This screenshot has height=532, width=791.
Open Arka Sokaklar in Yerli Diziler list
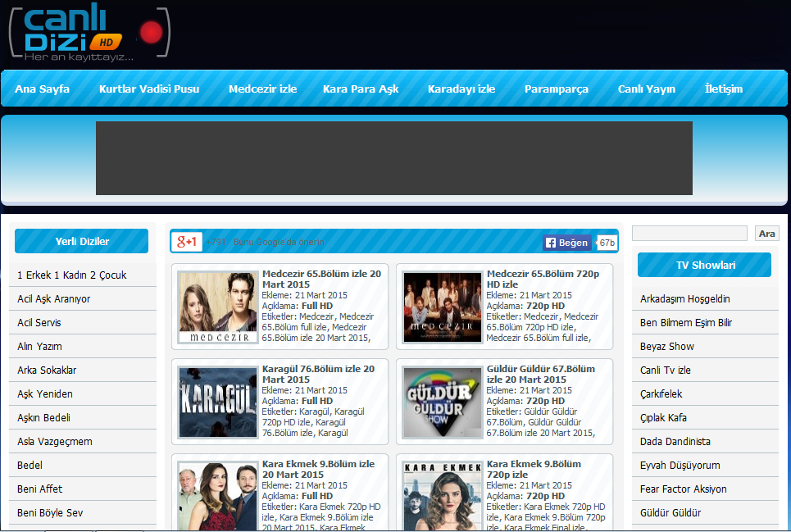46,371
